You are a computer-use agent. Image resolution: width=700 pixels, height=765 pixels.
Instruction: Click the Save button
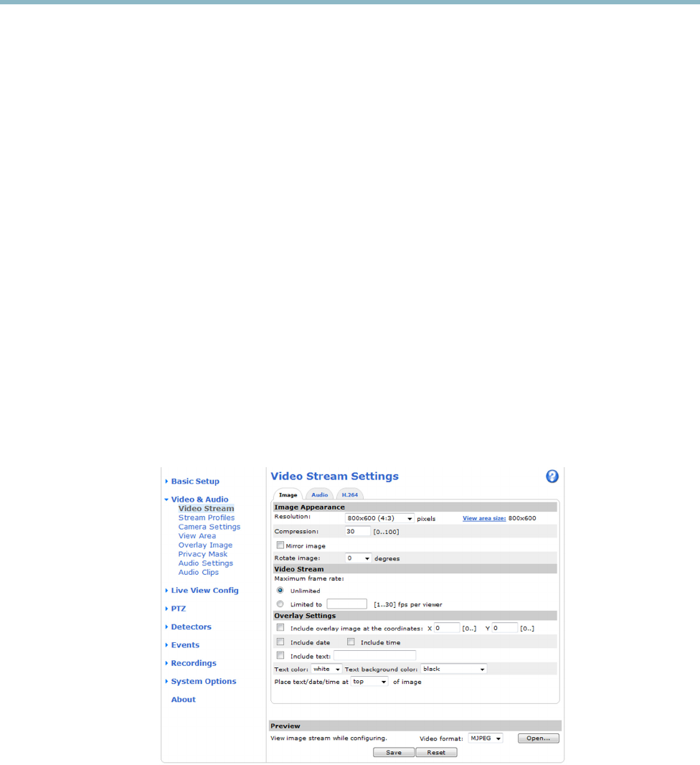394,753
